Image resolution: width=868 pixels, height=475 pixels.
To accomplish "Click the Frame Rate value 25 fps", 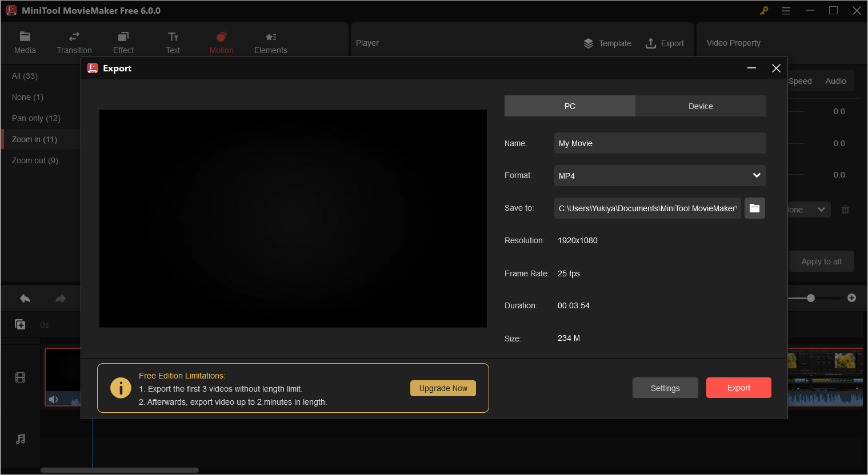I will (x=569, y=273).
